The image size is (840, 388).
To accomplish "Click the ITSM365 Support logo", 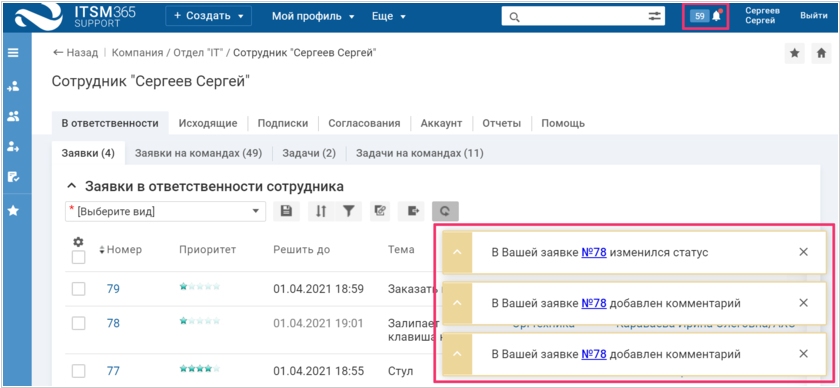I will [x=76, y=16].
